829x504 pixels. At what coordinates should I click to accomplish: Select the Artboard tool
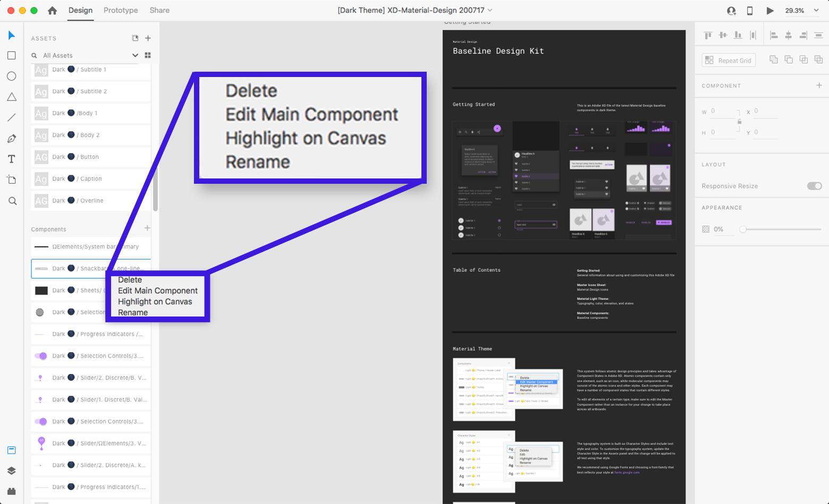click(12, 180)
